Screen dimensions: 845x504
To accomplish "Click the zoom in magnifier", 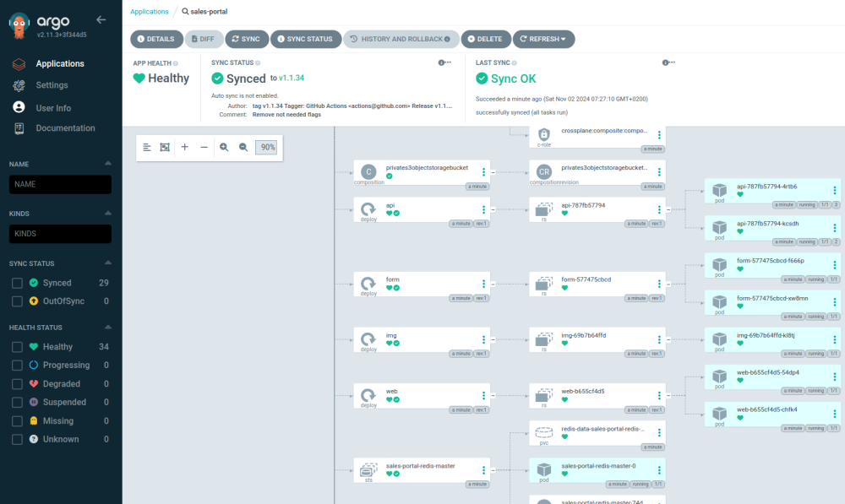I will pos(224,147).
